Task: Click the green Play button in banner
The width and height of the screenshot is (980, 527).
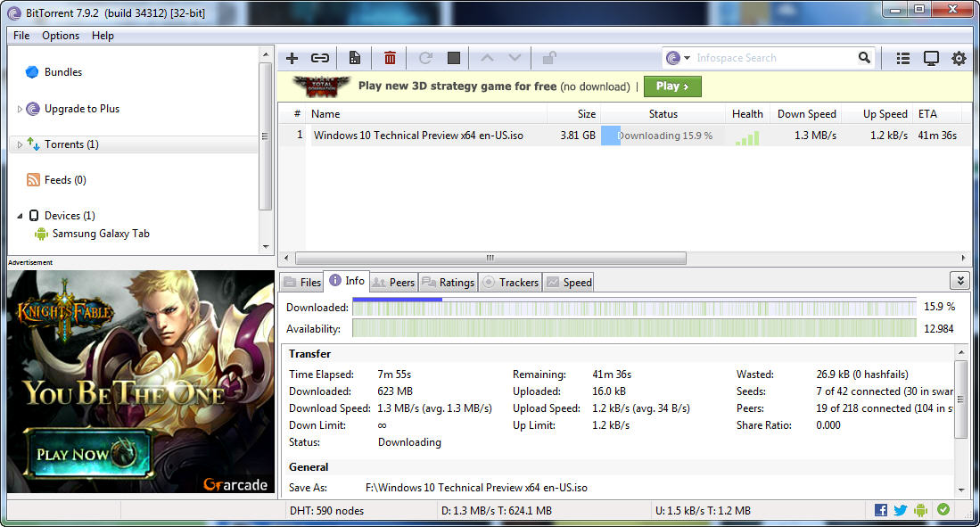Action: pyautogui.click(x=671, y=86)
